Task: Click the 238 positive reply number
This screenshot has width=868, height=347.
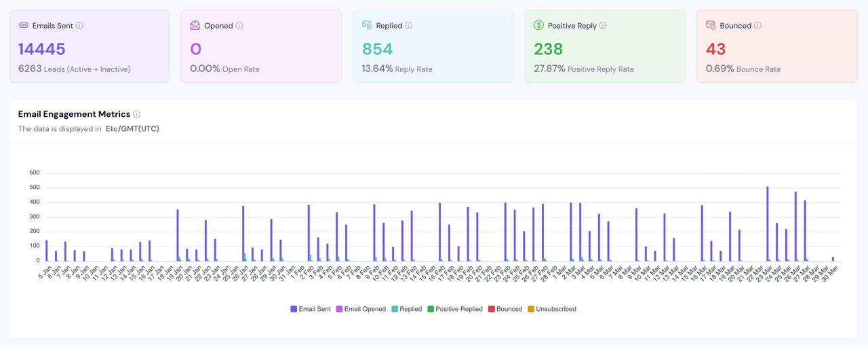Action: click(549, 49)
